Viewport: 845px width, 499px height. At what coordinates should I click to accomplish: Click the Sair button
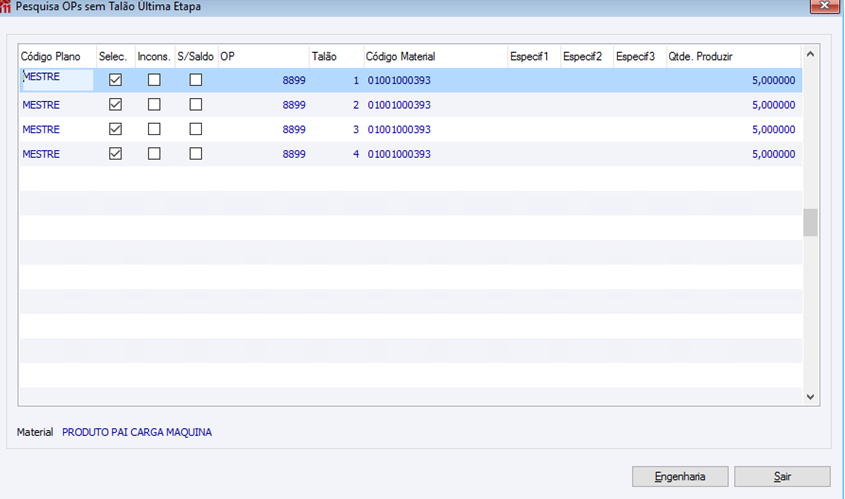click(x=782, y=476)
